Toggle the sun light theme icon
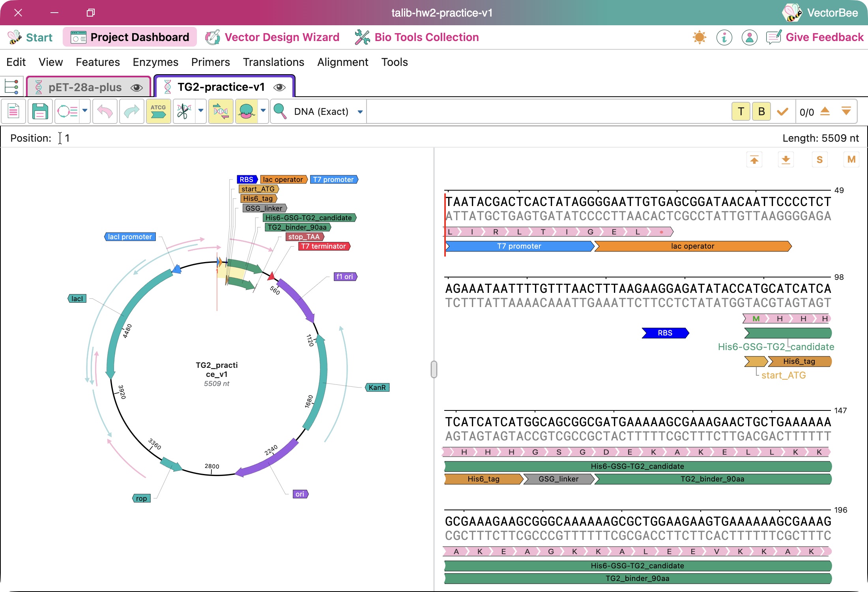This screenshot has width=868, height=592. (700, 37)
